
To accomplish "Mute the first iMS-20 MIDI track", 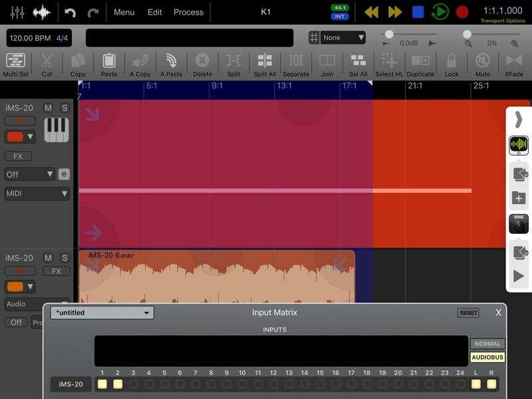I will [48, 108].
